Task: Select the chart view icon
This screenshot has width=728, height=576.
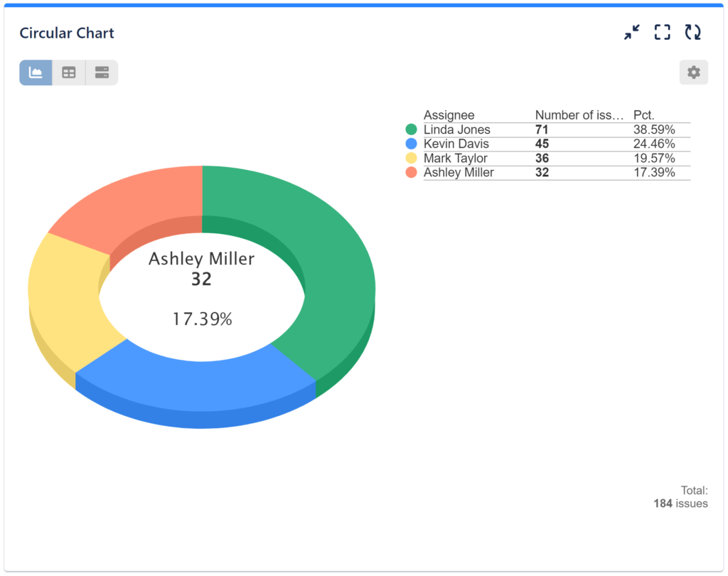Action: [35, 72]
